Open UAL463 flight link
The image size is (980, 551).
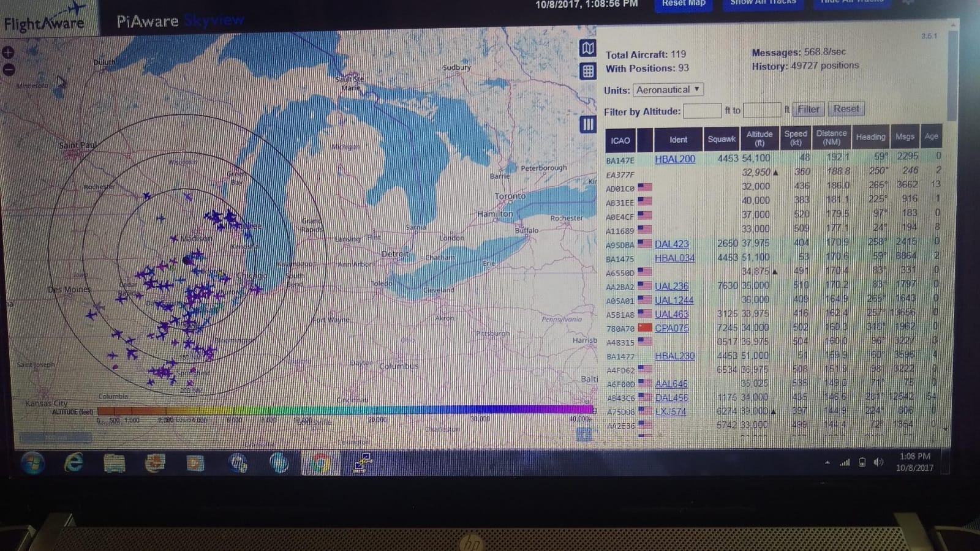click(672, 314)
